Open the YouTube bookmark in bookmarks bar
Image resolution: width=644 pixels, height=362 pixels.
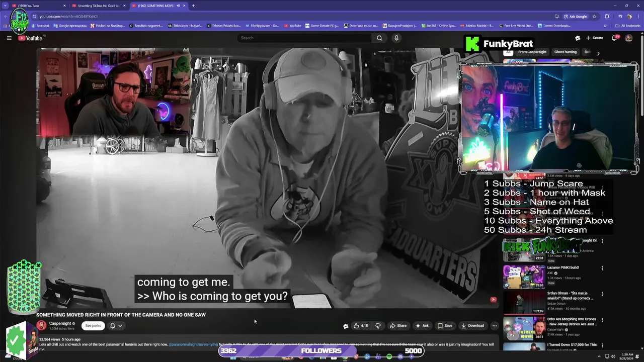coord(292,26)
